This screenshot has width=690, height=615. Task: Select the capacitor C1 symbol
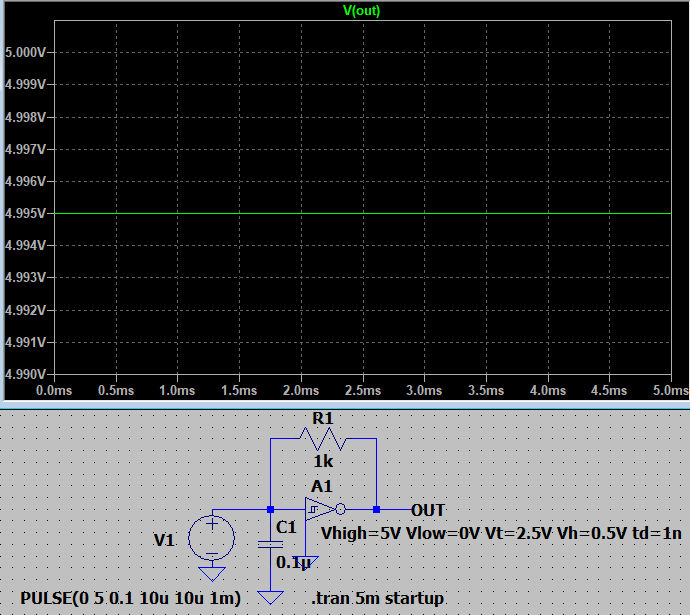coord(270,544)
